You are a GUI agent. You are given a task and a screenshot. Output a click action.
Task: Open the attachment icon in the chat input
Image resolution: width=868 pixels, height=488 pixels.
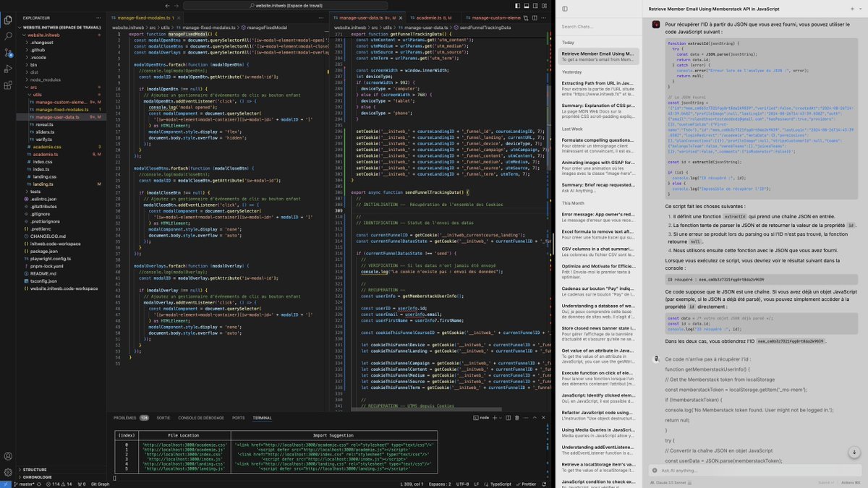[x=655, y=471]
